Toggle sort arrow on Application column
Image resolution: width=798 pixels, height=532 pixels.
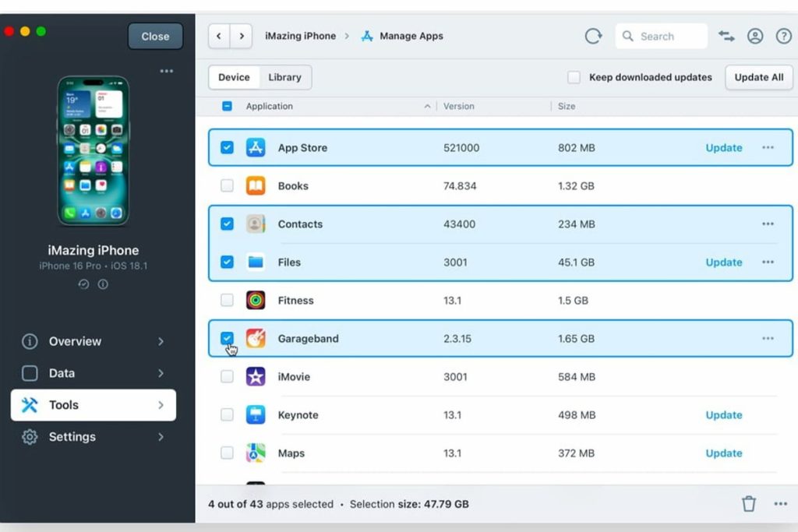(427, 106)
